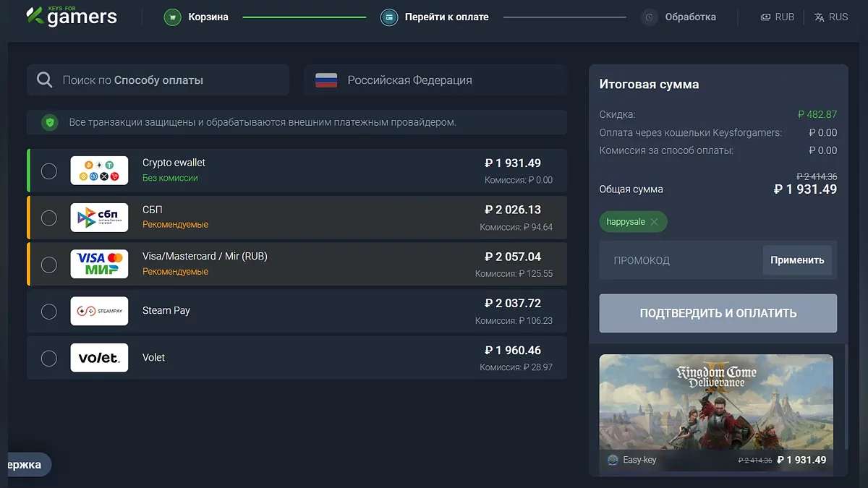Click the СБП payment logo
868x488 pixels.
pos(99,218)
